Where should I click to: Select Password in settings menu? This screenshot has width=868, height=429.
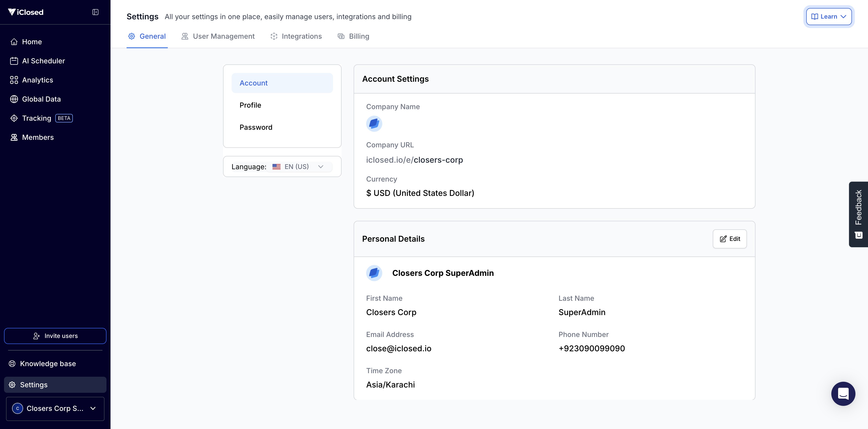(256, 127)
